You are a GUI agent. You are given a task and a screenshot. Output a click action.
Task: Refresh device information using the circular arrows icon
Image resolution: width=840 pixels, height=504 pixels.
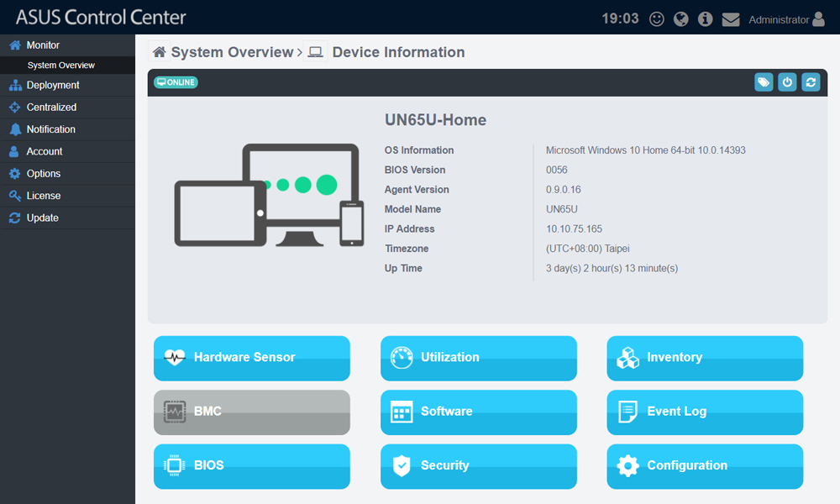(x=810, y=81)
